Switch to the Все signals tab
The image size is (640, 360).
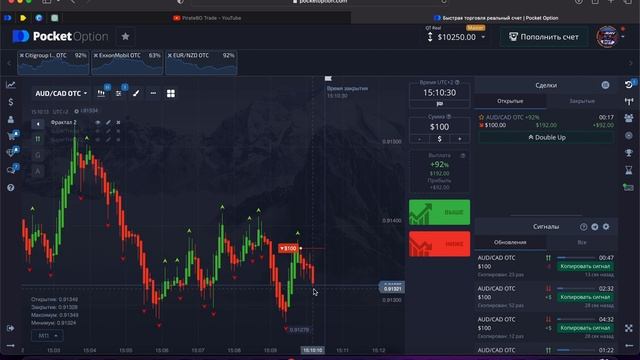[582, 242]
